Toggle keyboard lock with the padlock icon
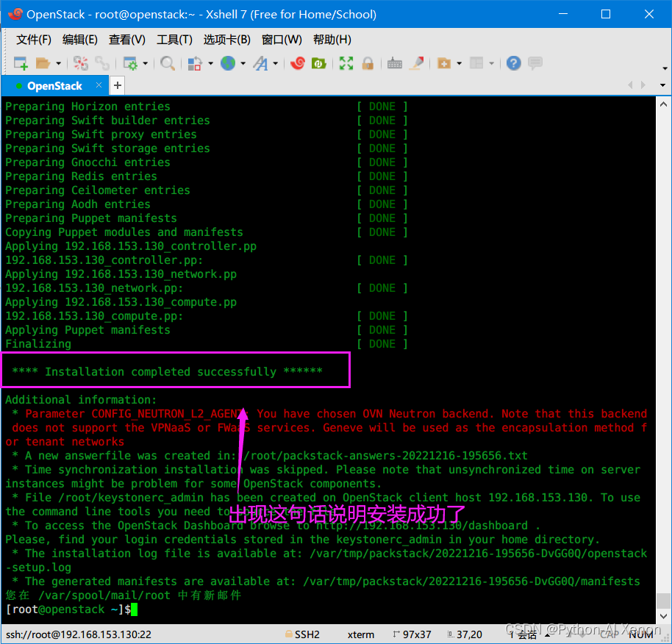 (366, 63)
